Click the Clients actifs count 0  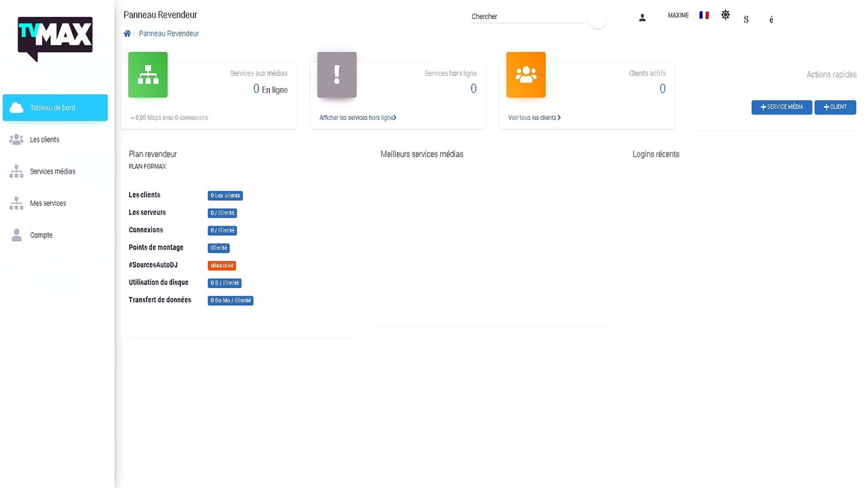[x=663, y=89]
